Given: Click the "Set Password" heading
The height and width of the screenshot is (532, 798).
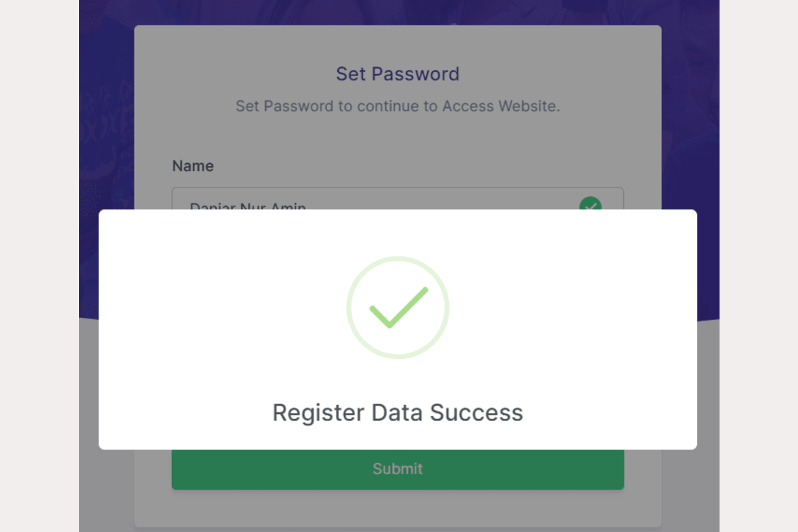Looking at the screenshot, I should pyautogui.click(x=398, y=73).
